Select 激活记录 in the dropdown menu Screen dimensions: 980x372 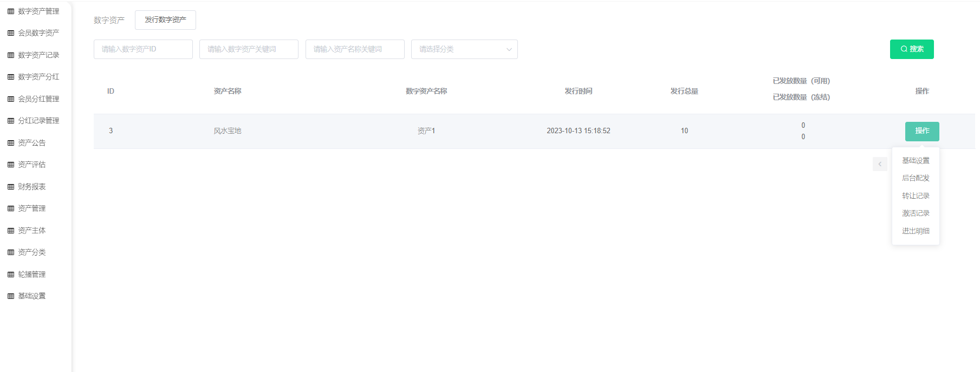point(916,213)
